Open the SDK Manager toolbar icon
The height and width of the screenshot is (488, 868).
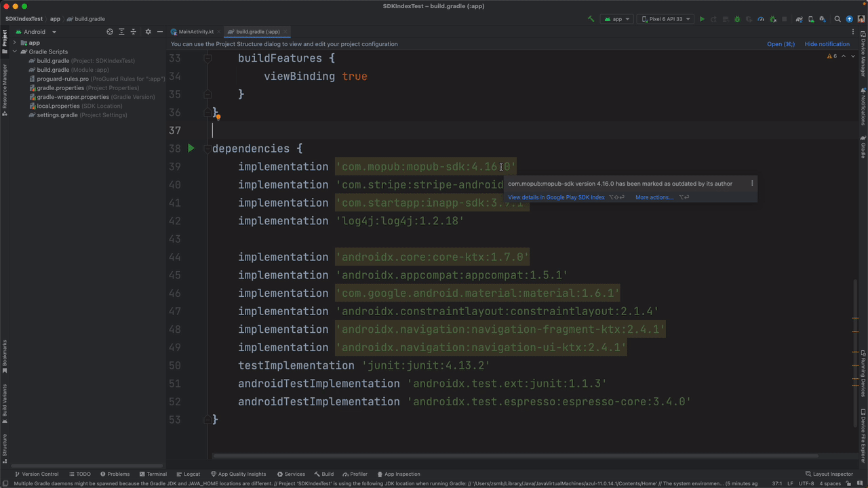823,19
